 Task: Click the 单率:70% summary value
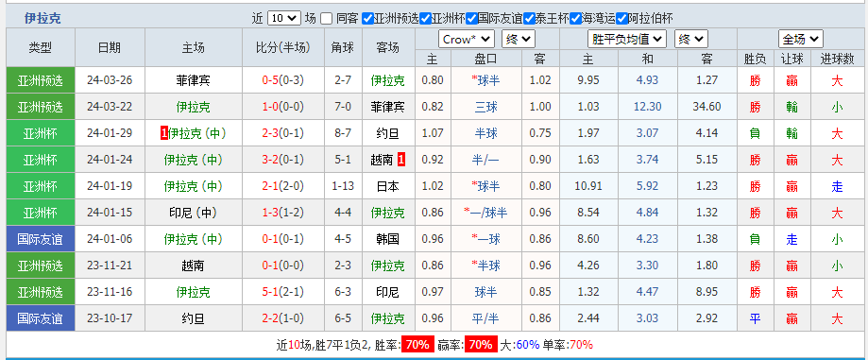[x=568, y=345]
